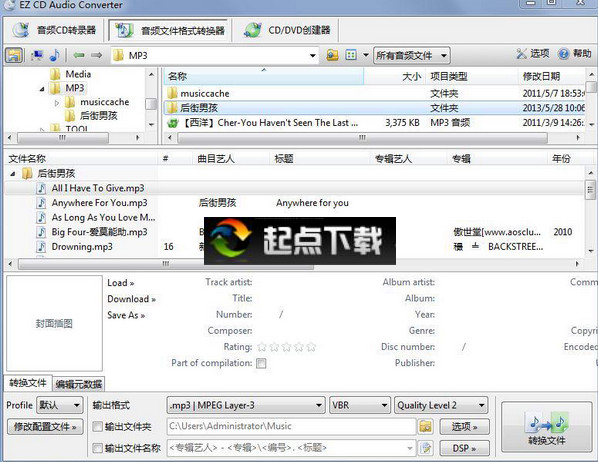This screenshot has height=462, width=598.
Task: Enable 输出文件名称 checkbox
Action: click(98, 448)
